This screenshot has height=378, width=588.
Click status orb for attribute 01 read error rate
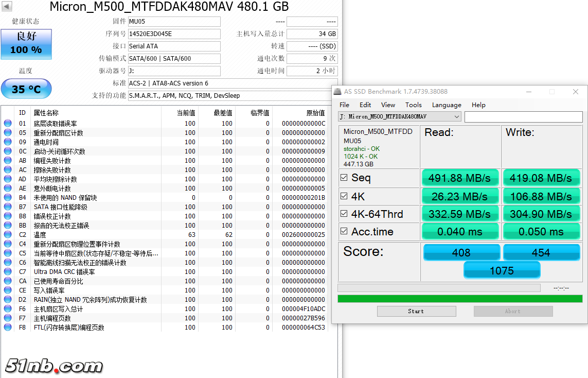8,124
